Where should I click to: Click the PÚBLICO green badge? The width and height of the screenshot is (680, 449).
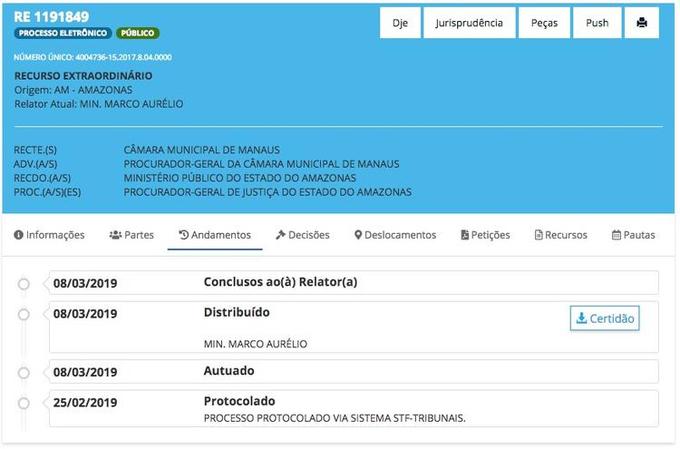(x=137, y=33)
